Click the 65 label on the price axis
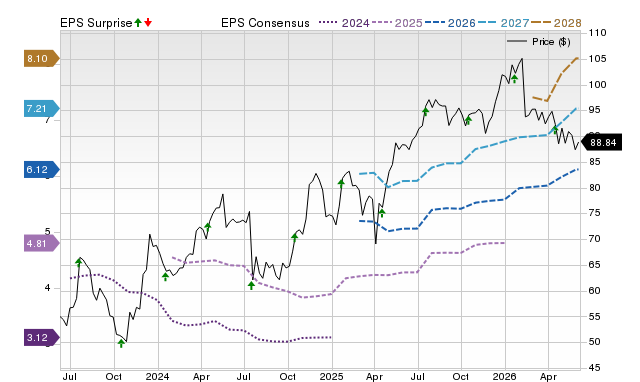Screen dimensions: 640x382 pyautogui.click(x=595, y=265)
